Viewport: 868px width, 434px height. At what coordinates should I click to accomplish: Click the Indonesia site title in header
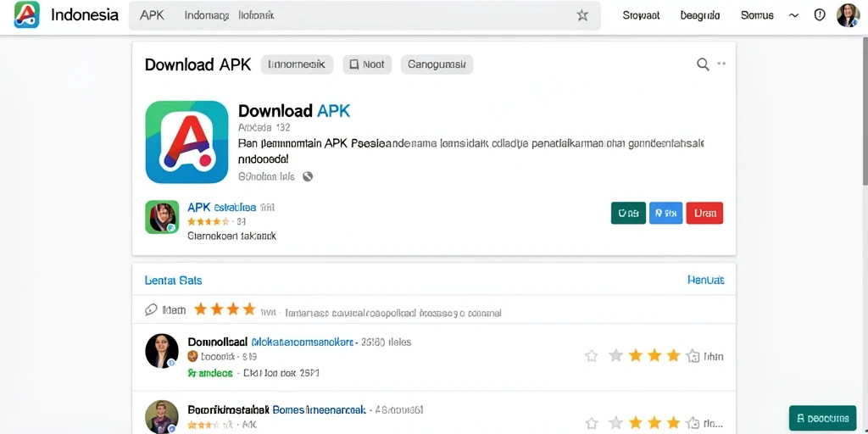[x=85, y=15]
